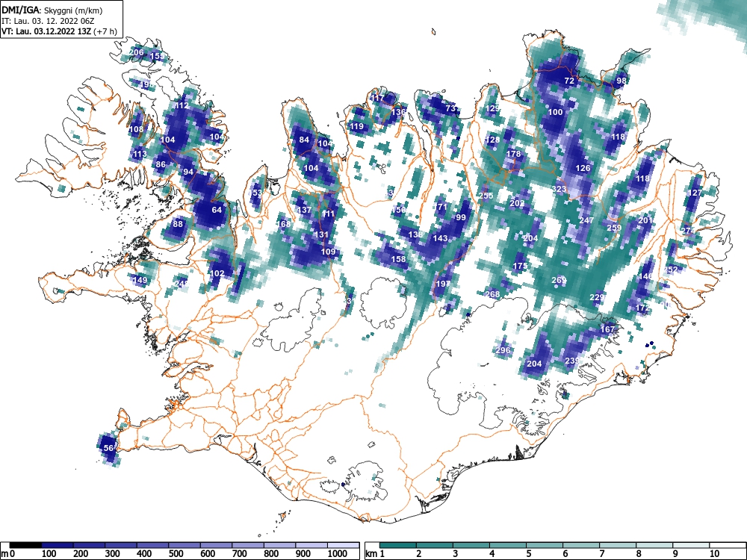
Task: Select visibility value 269
Action: pyautogui.click(x=559, y=280)
